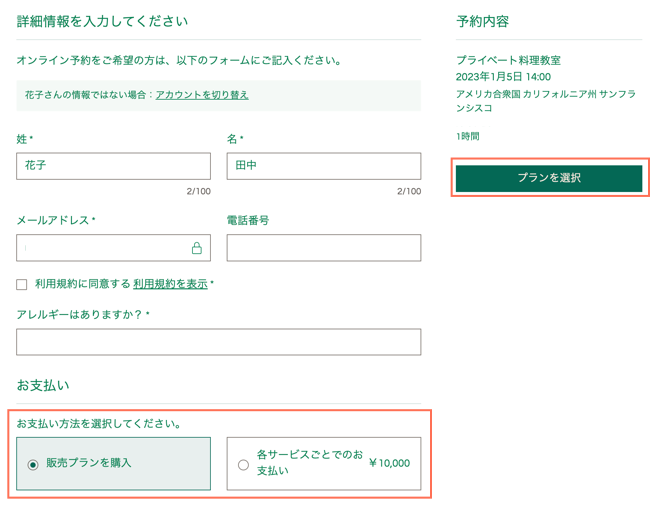Click the メールアドレス input field
660x516 pixels.
tap(113, 248)
